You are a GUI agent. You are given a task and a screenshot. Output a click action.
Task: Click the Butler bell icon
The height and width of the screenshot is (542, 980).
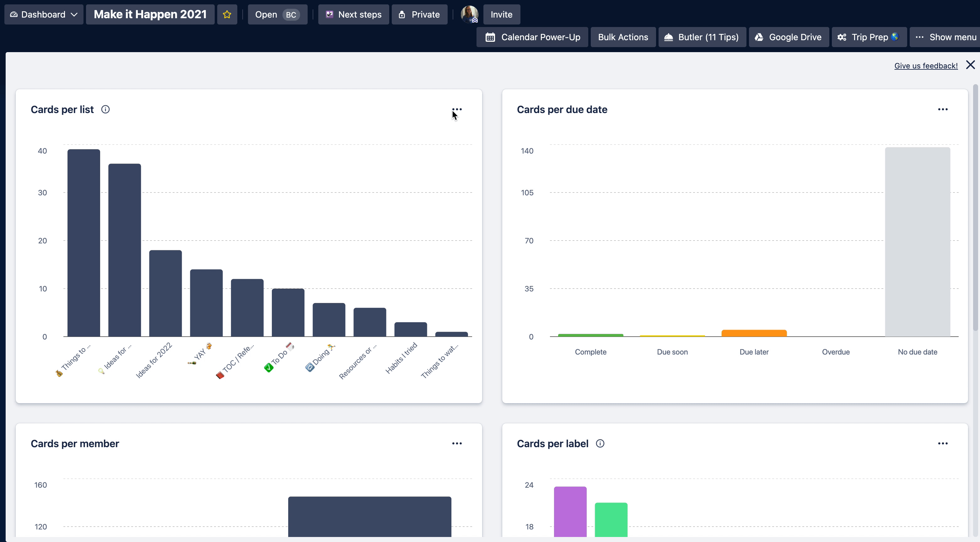tap(668, 37)
